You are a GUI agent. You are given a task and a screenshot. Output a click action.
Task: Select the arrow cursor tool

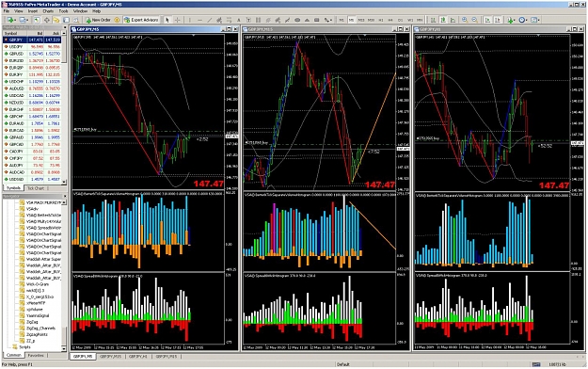pyautogui.click(x=167, y=20)
